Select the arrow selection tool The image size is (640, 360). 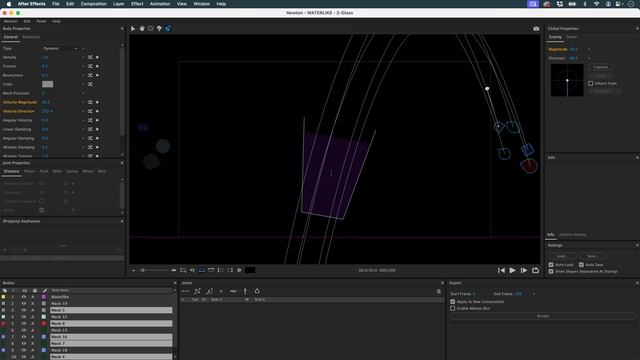coord(133,29)
